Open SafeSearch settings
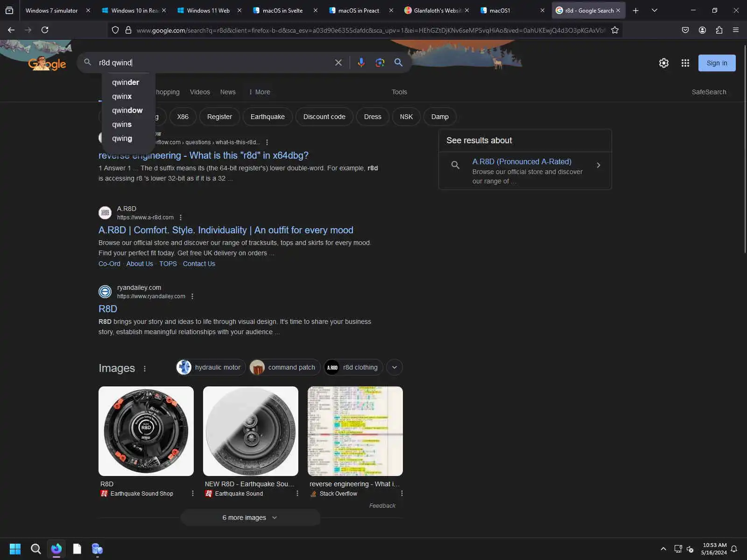This screenshot has width=747, height=560. tap(709, 92)
